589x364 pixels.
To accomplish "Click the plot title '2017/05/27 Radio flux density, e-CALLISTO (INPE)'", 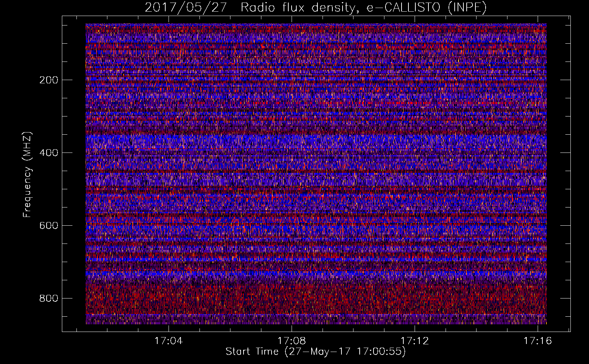I will click(316, 7).
